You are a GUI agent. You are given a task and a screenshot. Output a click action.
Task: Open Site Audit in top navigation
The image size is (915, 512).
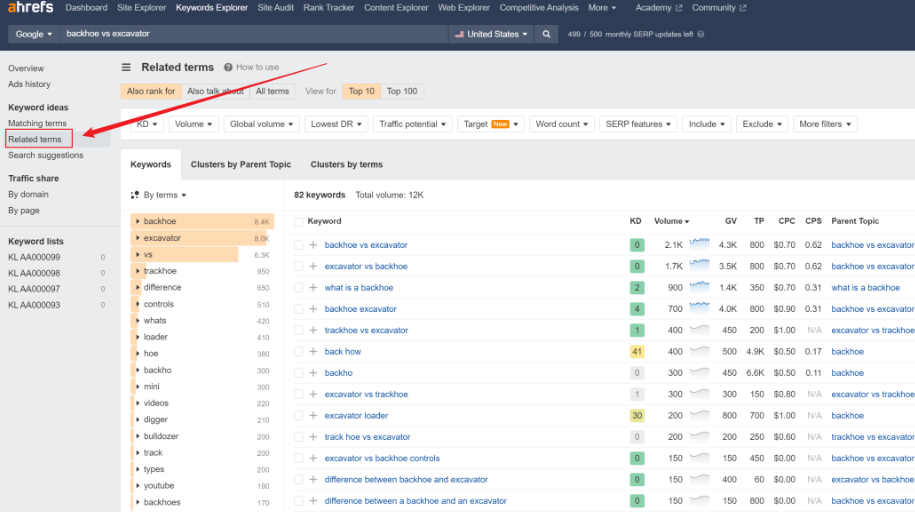(275, 8)
